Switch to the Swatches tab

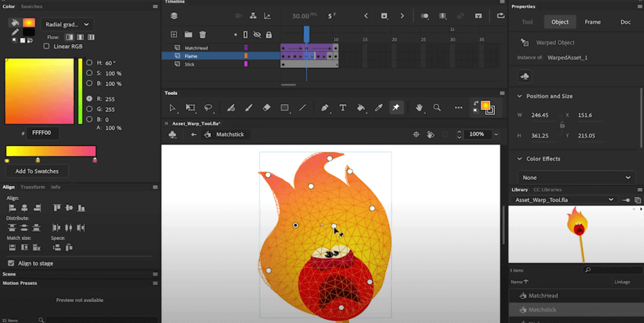click(32, 7)
